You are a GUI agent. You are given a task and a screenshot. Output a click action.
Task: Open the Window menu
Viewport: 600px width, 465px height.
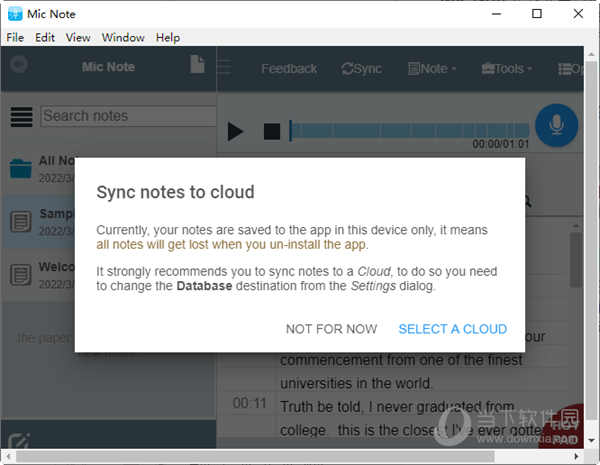pyautogui.click(x=123, y=38)
